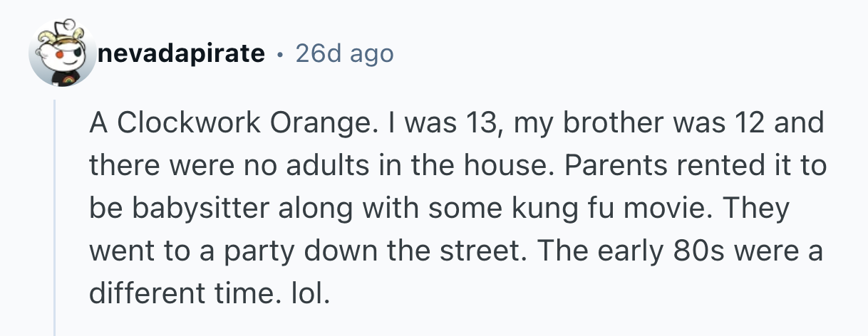Click the phrase "The early 80s"
This screenshot has width=868, height=336.
point(637,252)
